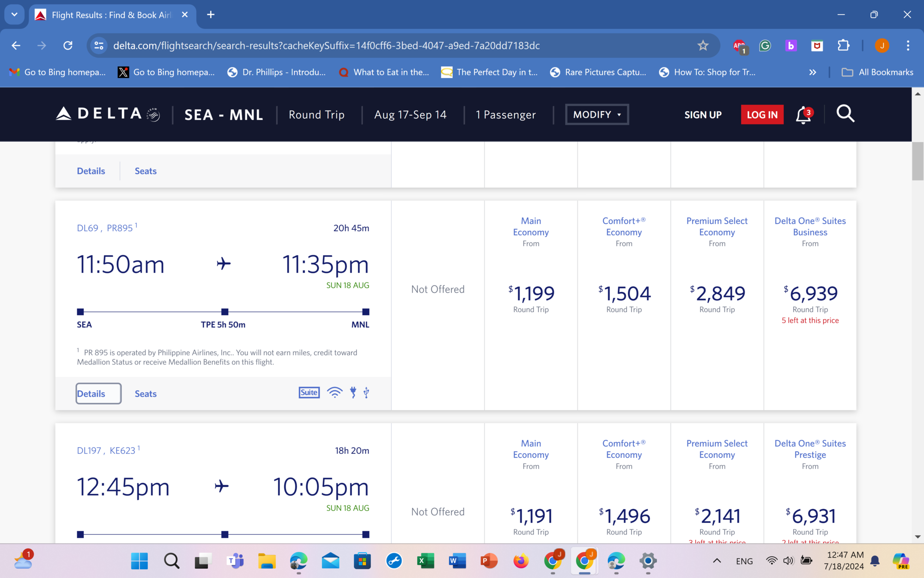Click the Wi-Fi amenity icon
Image resolution: width=924 pixels, height=578 pixels.
334,393
